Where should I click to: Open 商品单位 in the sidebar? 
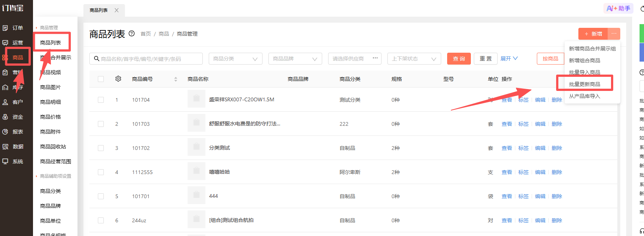(x=50, y=221)
